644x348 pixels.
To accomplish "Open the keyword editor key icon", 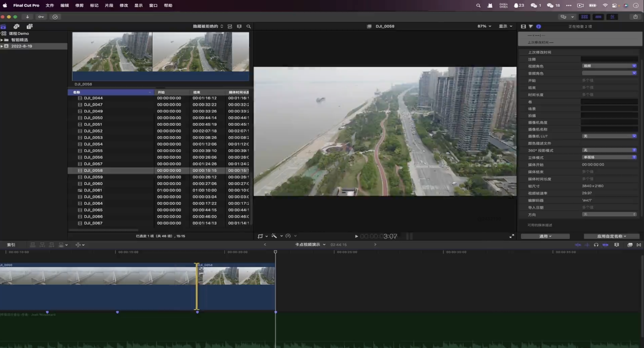I will [41, 17].
